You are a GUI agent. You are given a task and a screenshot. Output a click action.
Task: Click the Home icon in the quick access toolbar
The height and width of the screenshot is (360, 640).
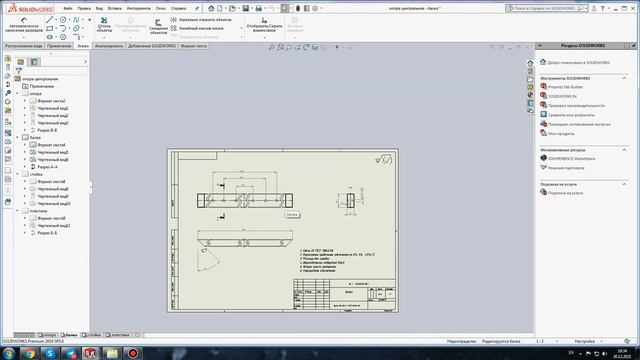(x=211, y=8)
